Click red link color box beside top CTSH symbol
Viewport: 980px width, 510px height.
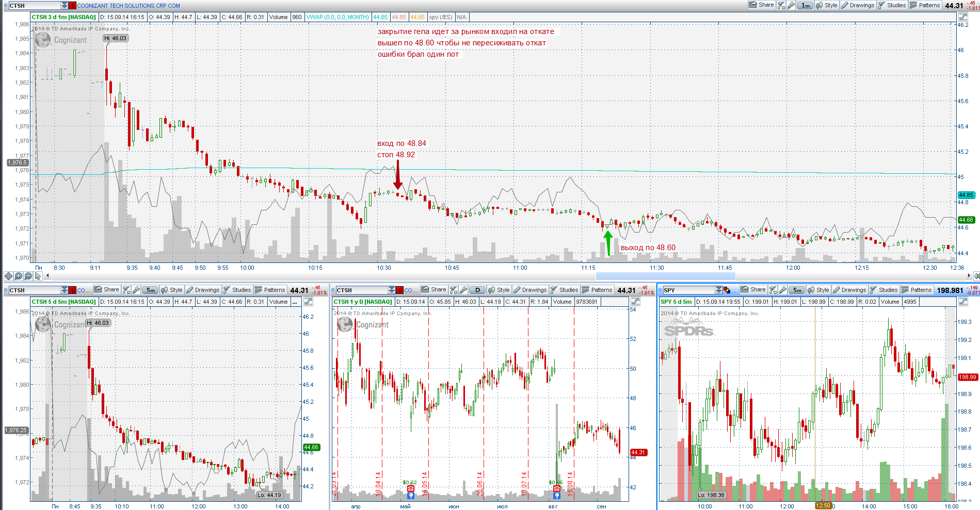(73, 5)
